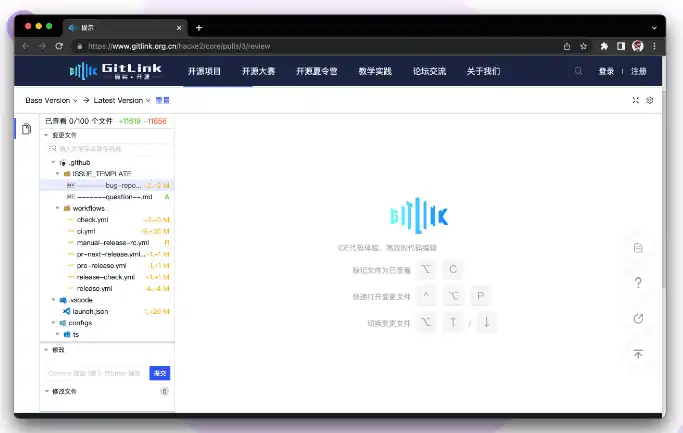Collapse the 修改文件 section
Screen dimensions: 683x433
[47, 391]
